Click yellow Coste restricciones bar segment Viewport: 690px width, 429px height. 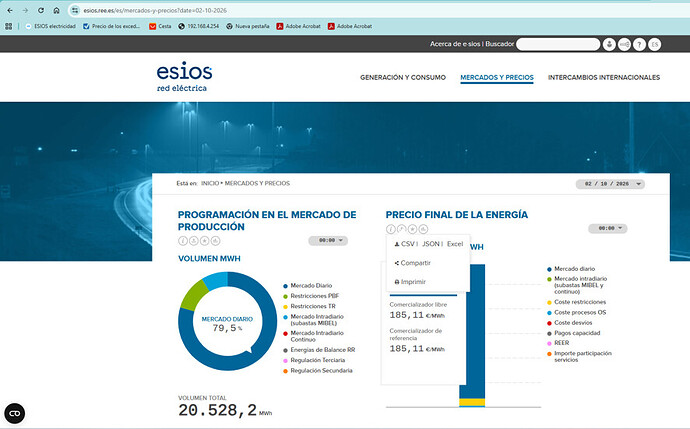pyautogui.click(x=472, y=402)
